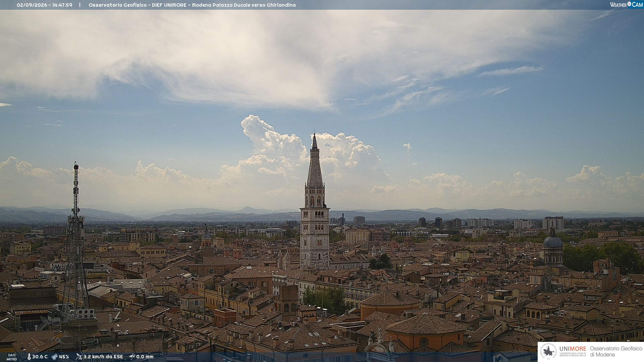Click the WeatherCam logo
Image resolution: width=644 pixels, height=362 pixels.
coord(626,4)
